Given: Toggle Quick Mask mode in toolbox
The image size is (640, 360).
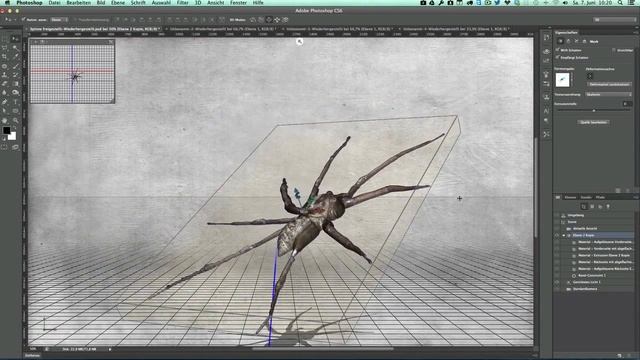Looking at the screenshot, I should (x=4, y=147).
